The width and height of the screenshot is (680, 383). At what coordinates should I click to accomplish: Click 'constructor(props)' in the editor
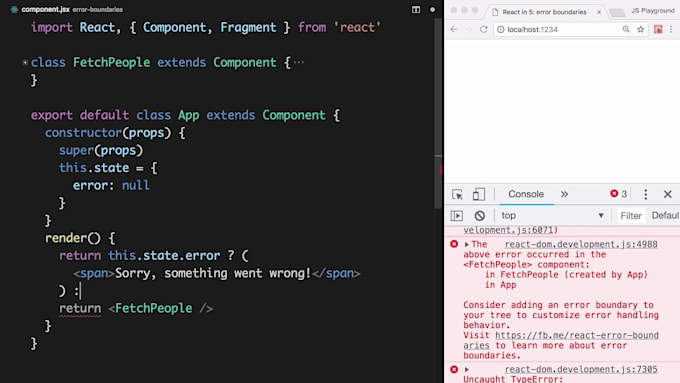(108, 133)
